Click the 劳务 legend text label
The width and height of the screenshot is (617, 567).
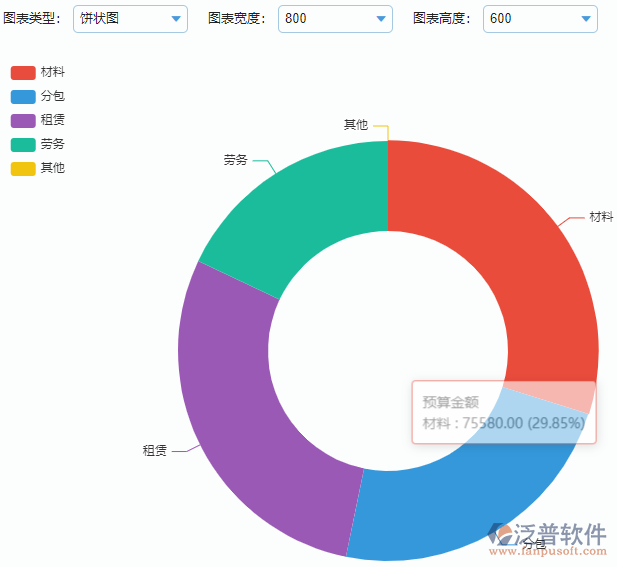53,144
